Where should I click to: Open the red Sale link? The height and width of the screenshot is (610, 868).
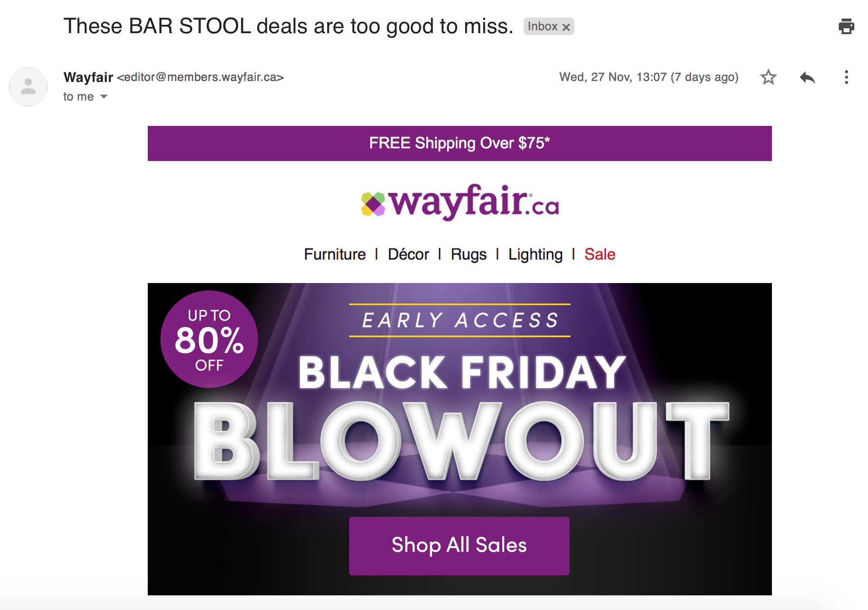click(x=600, y=254)
